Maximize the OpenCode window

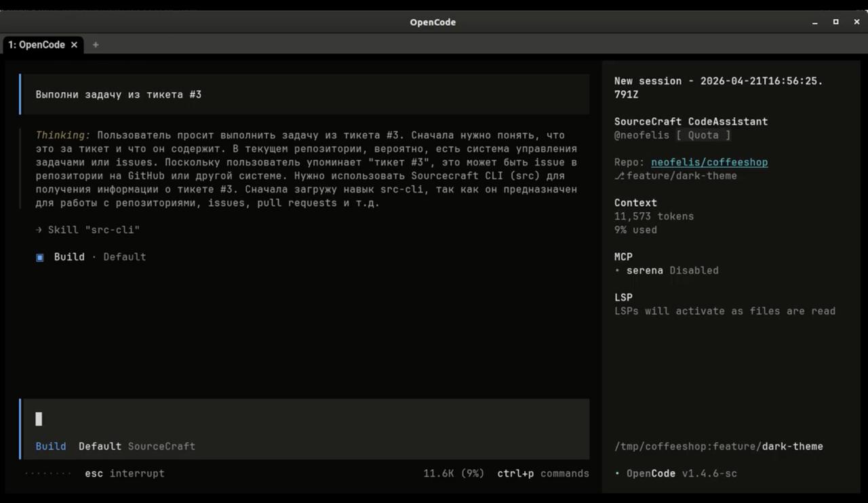pos(835,22)
